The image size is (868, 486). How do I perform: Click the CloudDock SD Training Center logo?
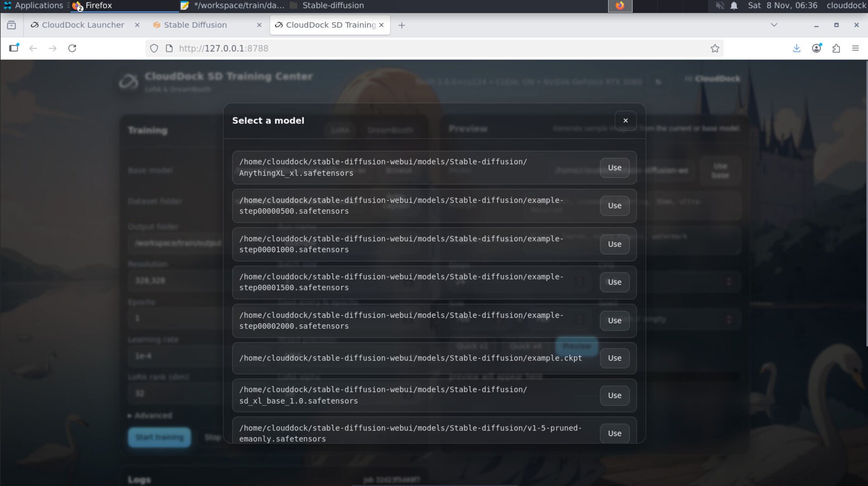pyautogui.click(x=129, y=81)
